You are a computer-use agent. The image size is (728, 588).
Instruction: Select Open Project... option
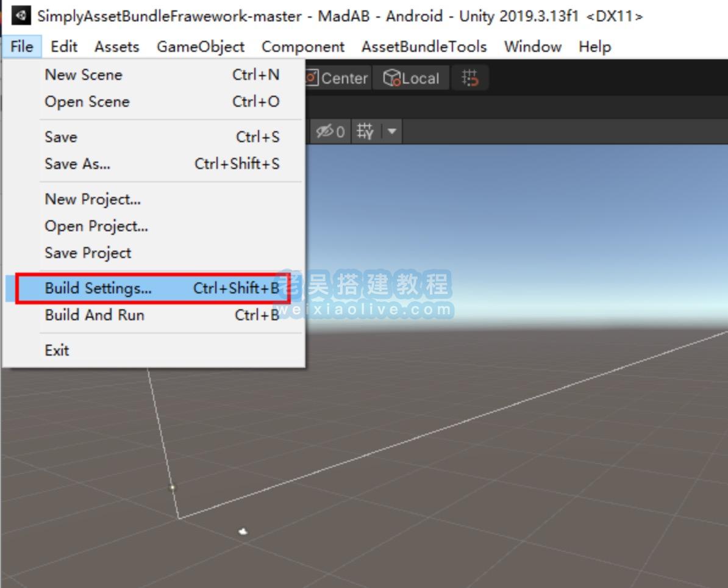96,226
